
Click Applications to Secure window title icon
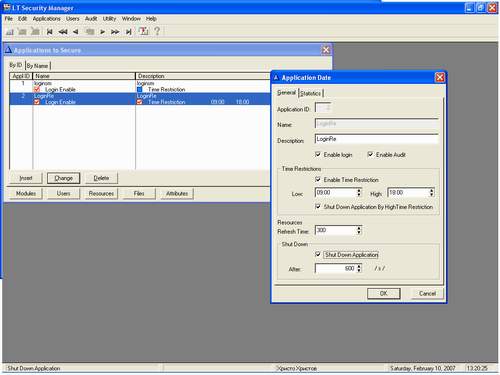pos(8,50)
